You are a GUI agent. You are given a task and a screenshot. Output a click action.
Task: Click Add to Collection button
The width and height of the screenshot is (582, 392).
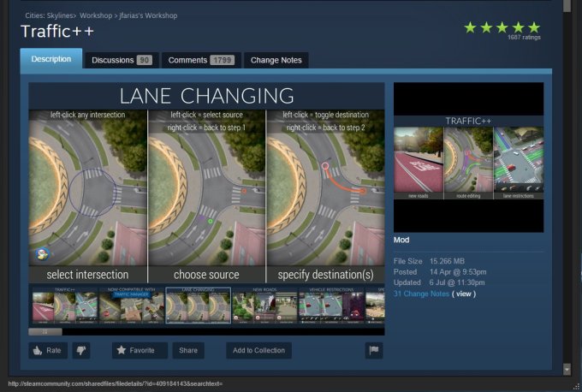pos(258,350)
